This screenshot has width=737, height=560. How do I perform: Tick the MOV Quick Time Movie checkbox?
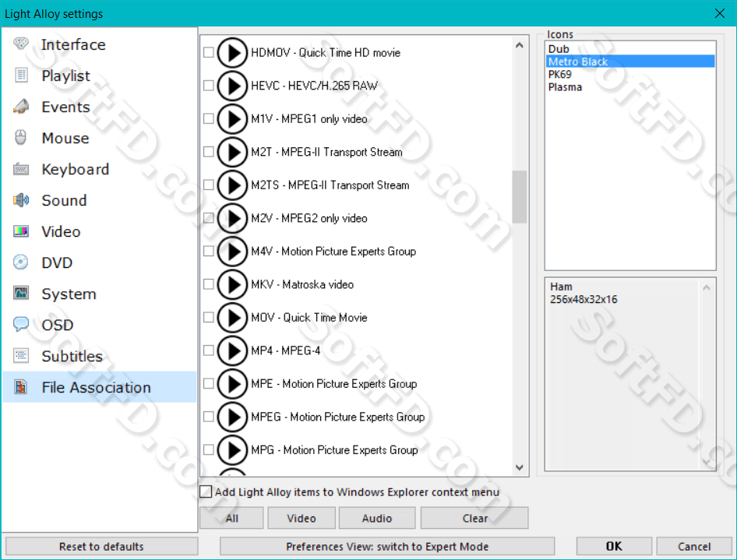[209, 317]
